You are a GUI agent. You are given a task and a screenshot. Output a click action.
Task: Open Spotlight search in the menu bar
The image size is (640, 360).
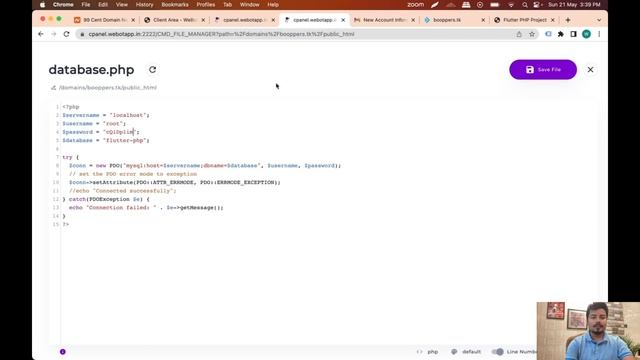pyautogui.click(x=525, y=4)
